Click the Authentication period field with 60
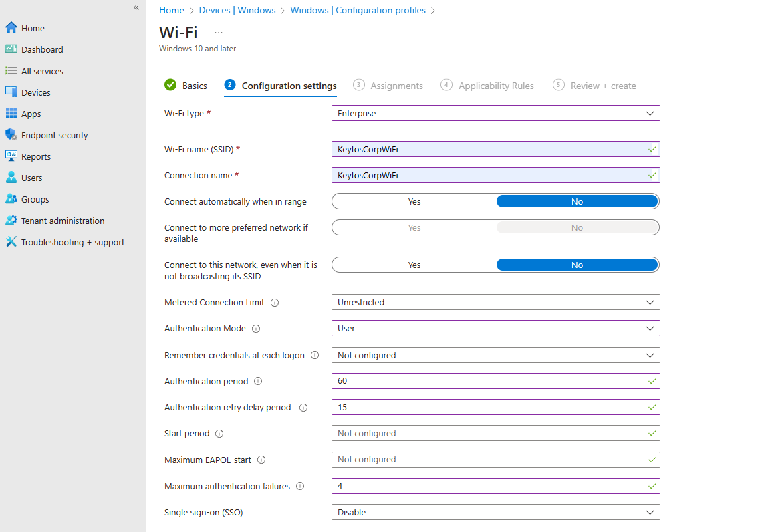768x532 pixels. 496,381
